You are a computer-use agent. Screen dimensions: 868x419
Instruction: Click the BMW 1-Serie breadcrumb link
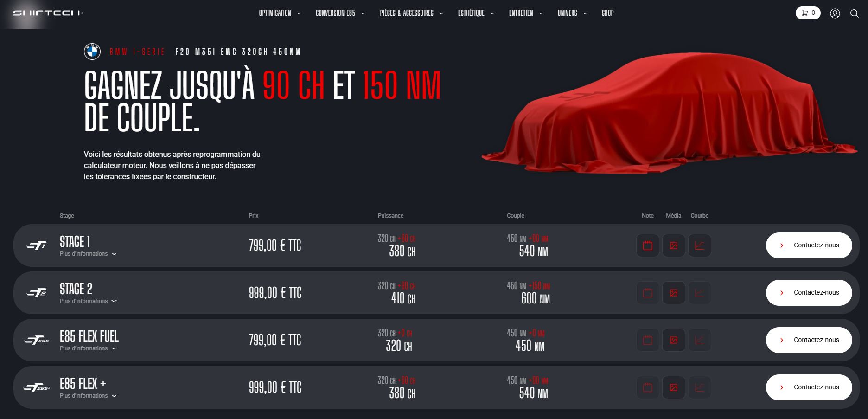(x=137, y=52)
